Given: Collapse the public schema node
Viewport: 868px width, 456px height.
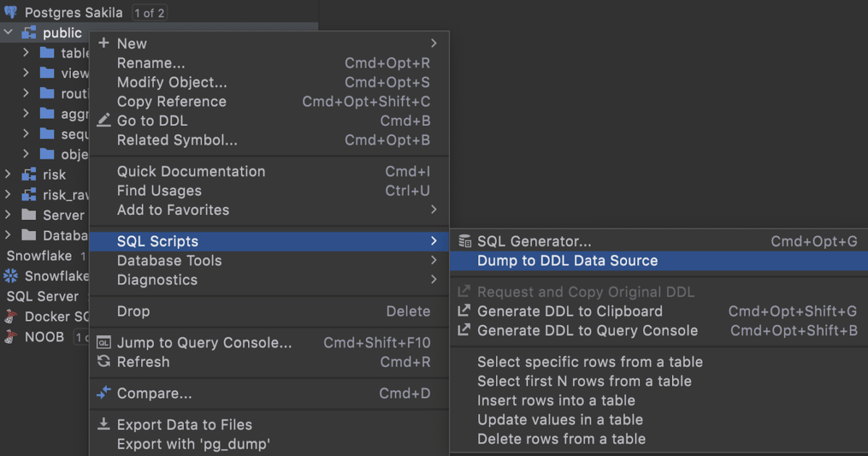Looking at the screenshot, I should coord(9,33).
